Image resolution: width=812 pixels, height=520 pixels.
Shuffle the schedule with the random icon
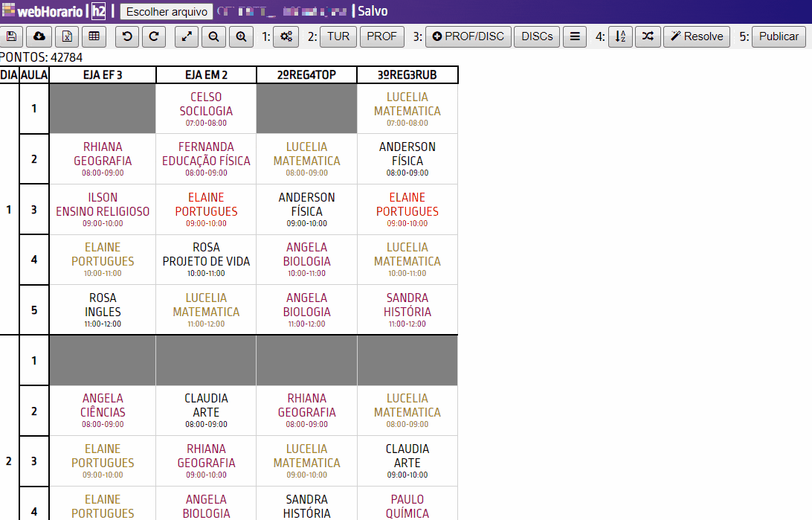pos(648,36)
